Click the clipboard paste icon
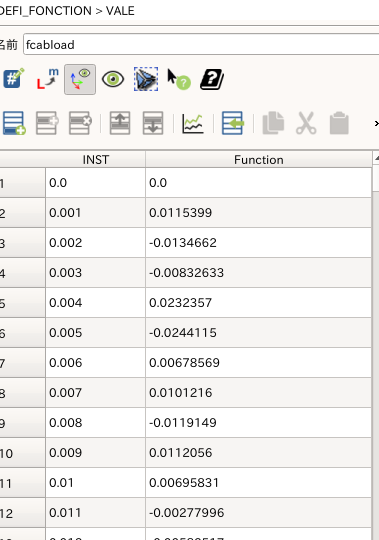The image size is (379, 540). point(339,123)
